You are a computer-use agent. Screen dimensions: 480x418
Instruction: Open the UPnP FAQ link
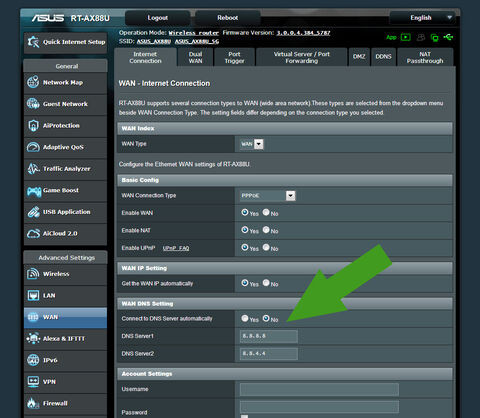176,248
